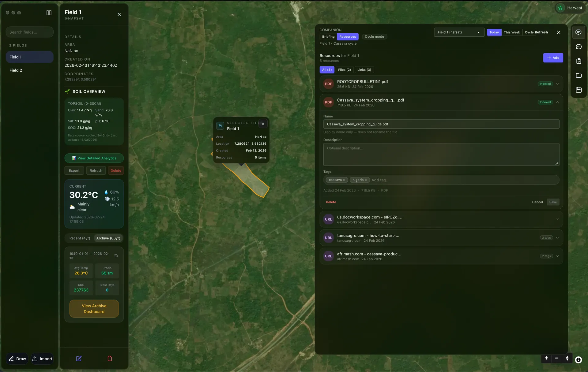Expand the tanusagro.com URL resource
This screenshot has width=588, height=372.
(557, 238)
